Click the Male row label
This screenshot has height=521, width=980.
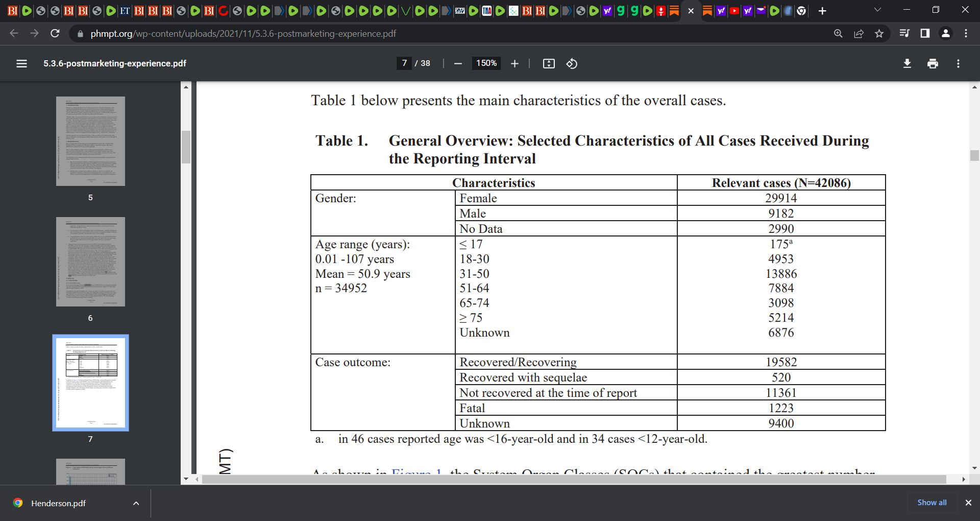pyautogui.click(x=473, y=214)
